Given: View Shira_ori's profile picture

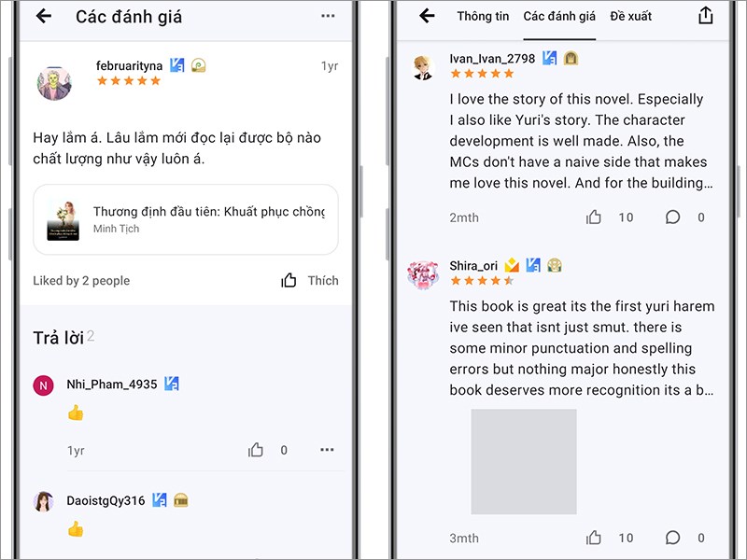Looking at the screenshot, I should (423, 275).
